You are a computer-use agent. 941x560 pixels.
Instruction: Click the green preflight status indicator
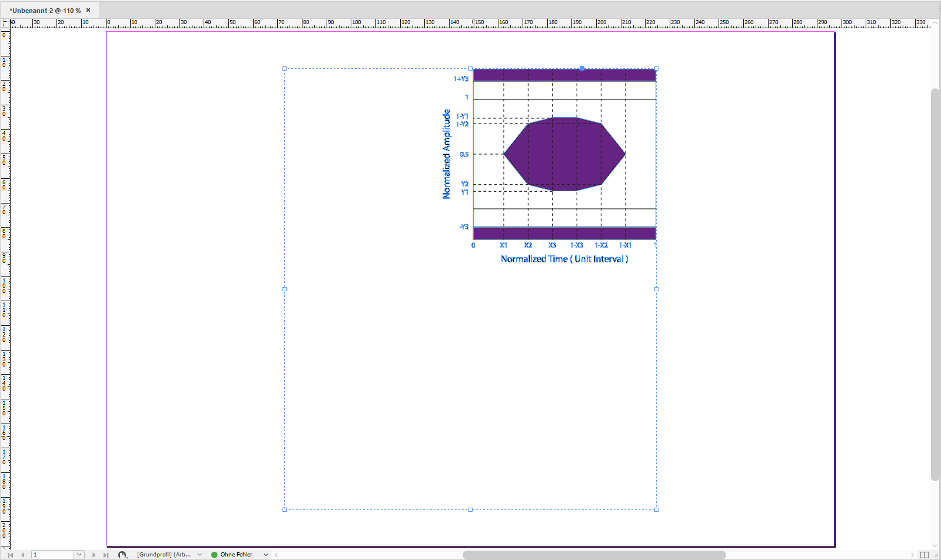coord(214,555)
